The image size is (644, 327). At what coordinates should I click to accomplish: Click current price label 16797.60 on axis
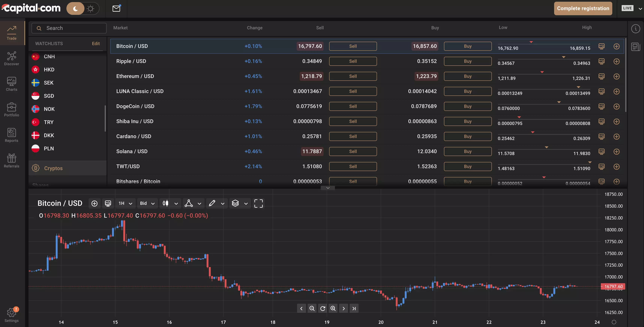(x=613, y=286)
